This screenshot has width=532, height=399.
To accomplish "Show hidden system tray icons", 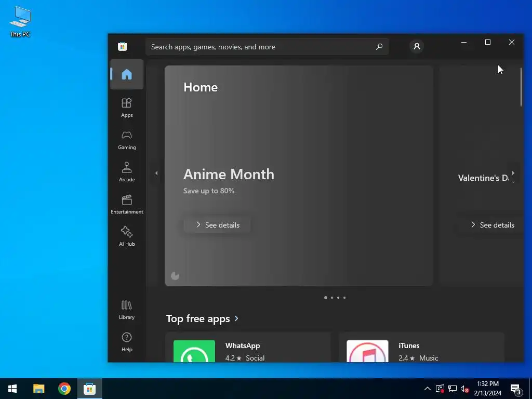I will 428,389.
